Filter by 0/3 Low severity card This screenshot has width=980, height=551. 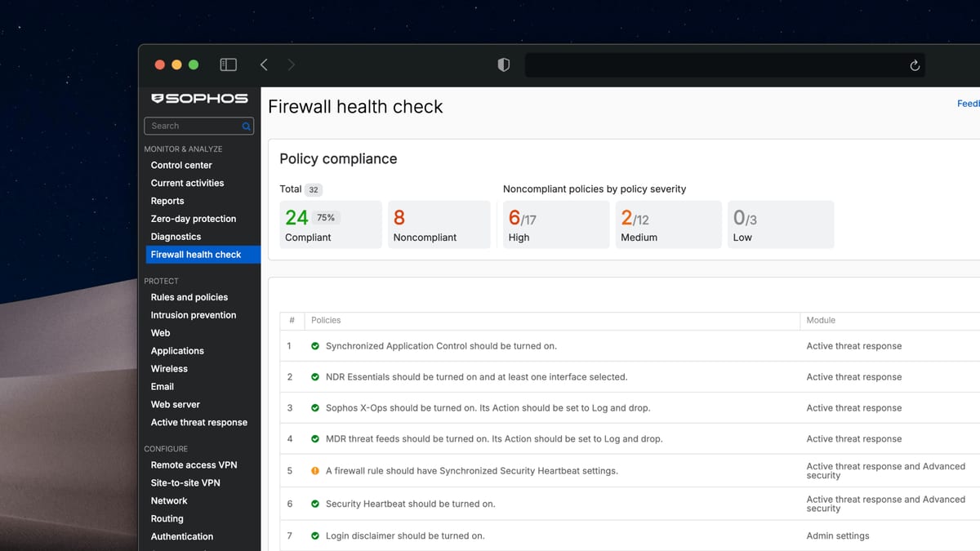(x=781, y=224)
